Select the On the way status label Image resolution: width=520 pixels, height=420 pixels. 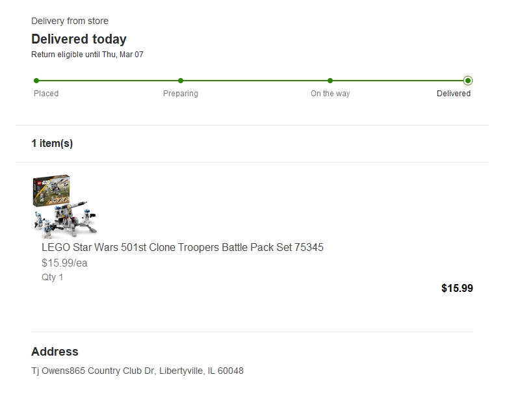pos(330,94)
